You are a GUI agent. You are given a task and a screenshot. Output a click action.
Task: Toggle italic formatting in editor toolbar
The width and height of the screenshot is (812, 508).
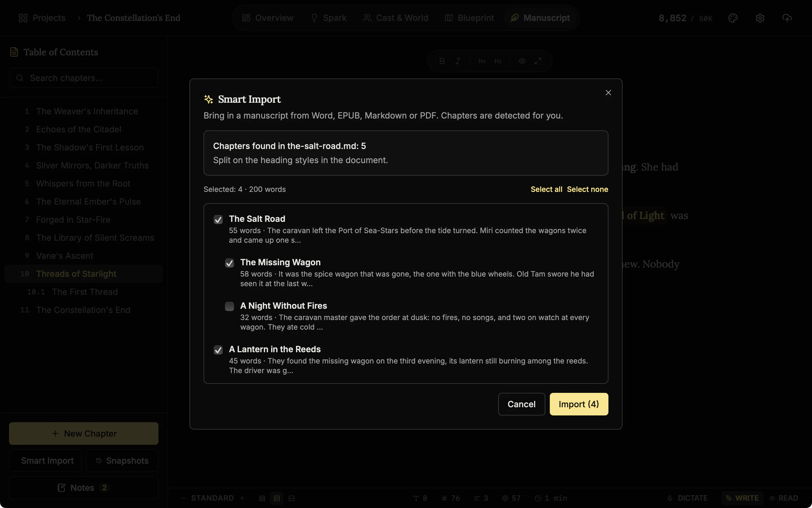458,61
